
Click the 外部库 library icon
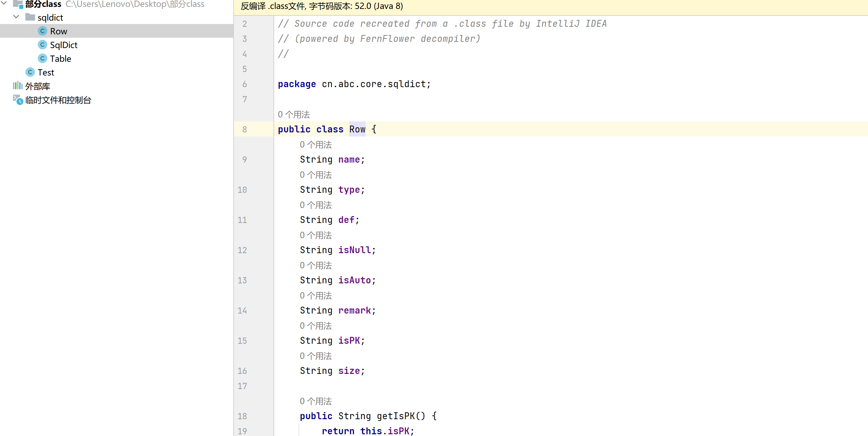17,86
